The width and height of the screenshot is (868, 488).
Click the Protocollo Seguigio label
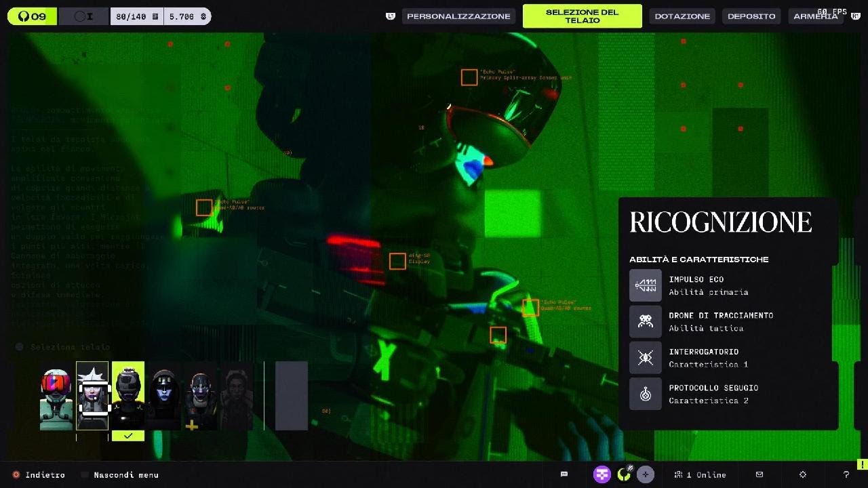713,388
